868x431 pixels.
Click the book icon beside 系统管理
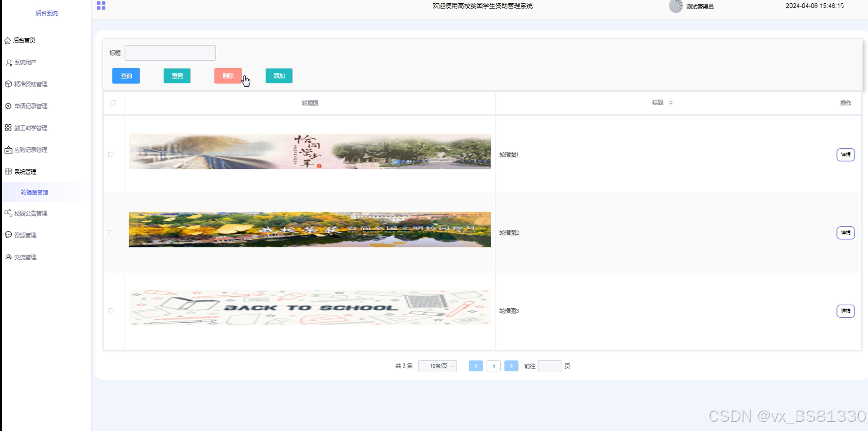[8, 171]
